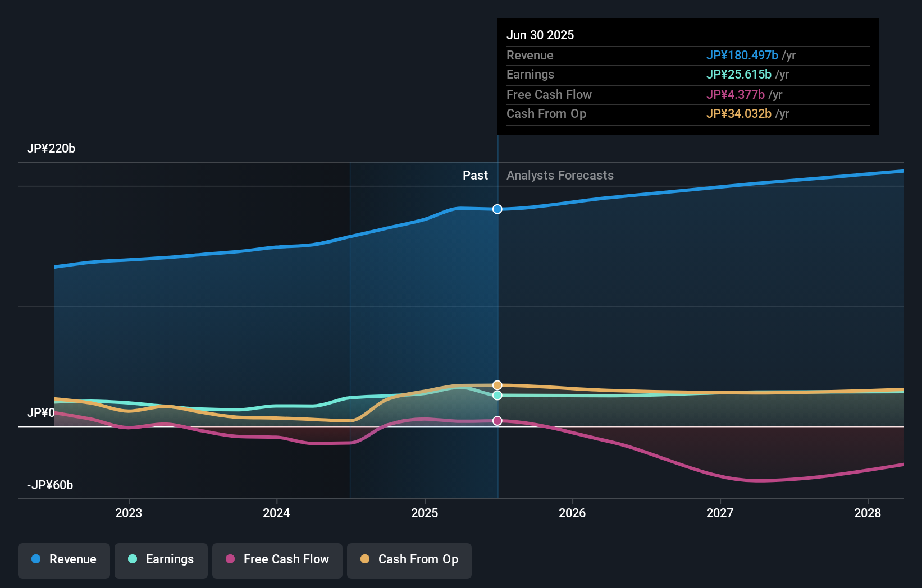Select the Revenue marker on the chart
Image resolution: width=922 pixels, height=588 pixels.
click(x=497, y=209)
